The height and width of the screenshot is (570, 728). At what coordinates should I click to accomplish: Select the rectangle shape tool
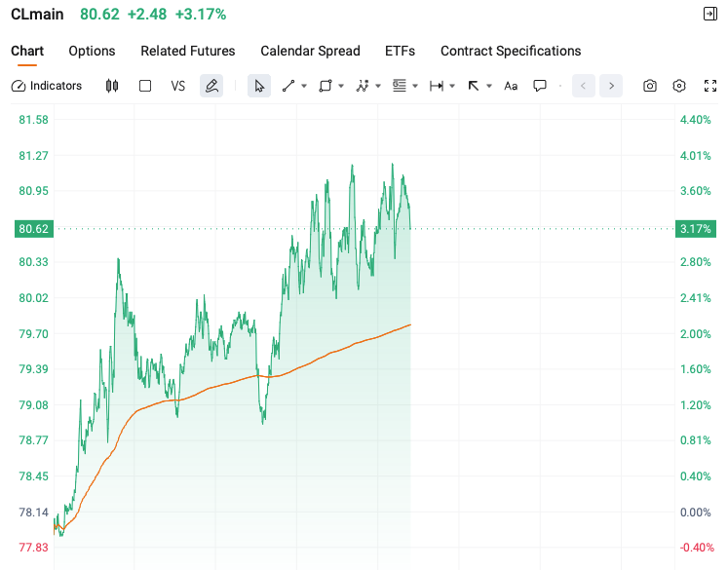click(x=325, y=86)
